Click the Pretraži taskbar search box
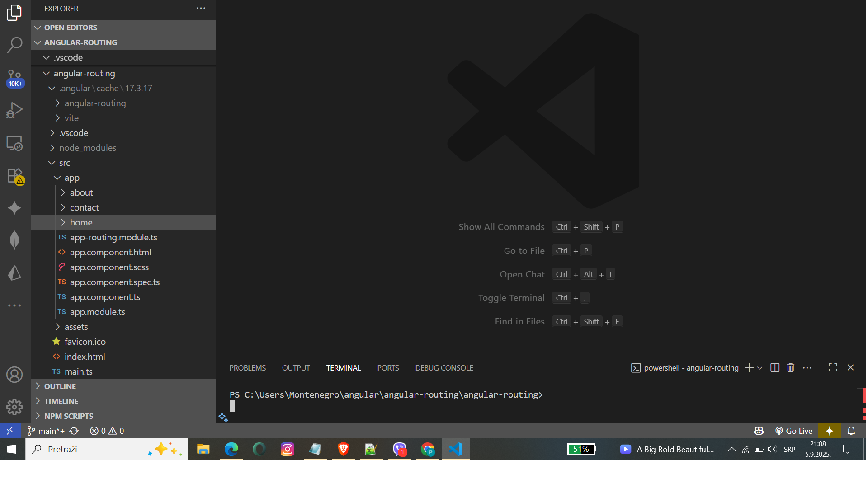868x488 pixels. 107,449
